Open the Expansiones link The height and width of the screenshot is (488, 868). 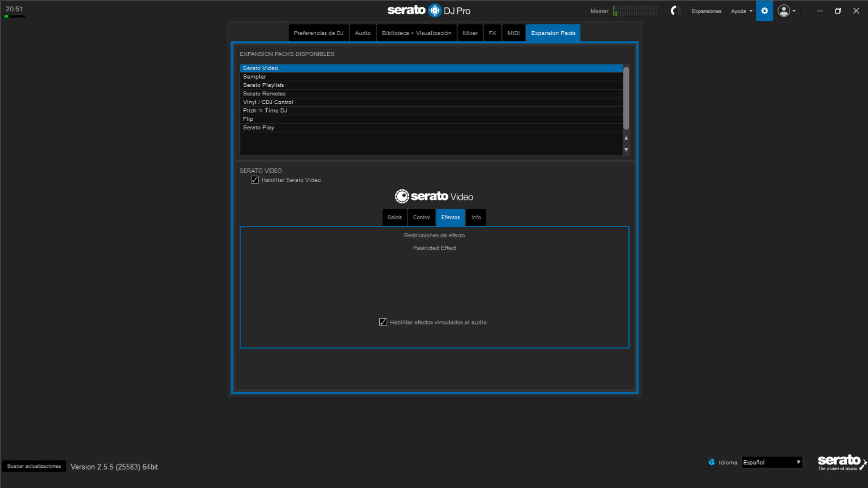point(706,11)
